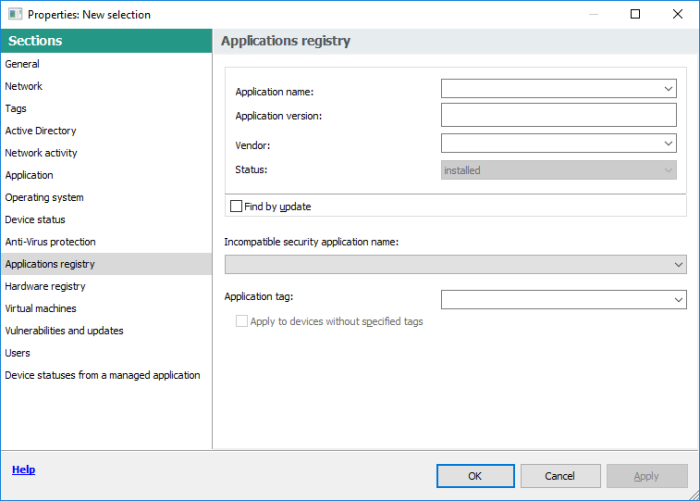This screenshot has width=700, height=501.
Task: Select the Virtual machines section
Action: point(41,308)
